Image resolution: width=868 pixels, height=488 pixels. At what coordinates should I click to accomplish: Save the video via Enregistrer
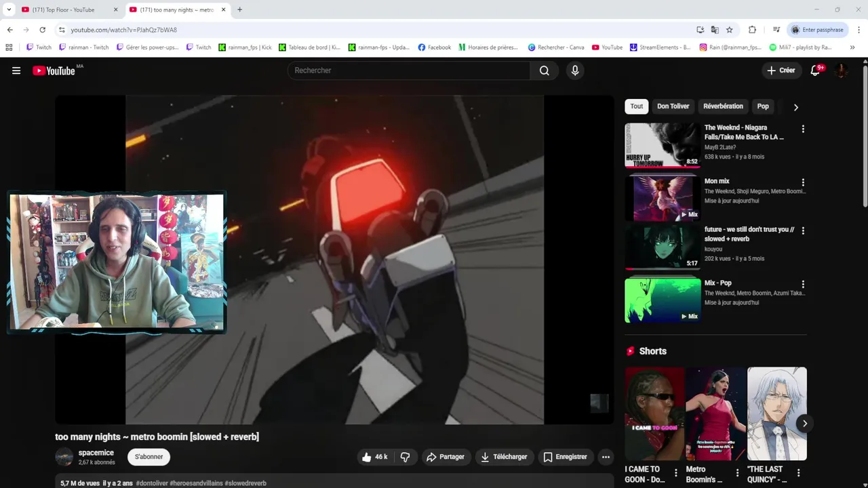[565, 457]
